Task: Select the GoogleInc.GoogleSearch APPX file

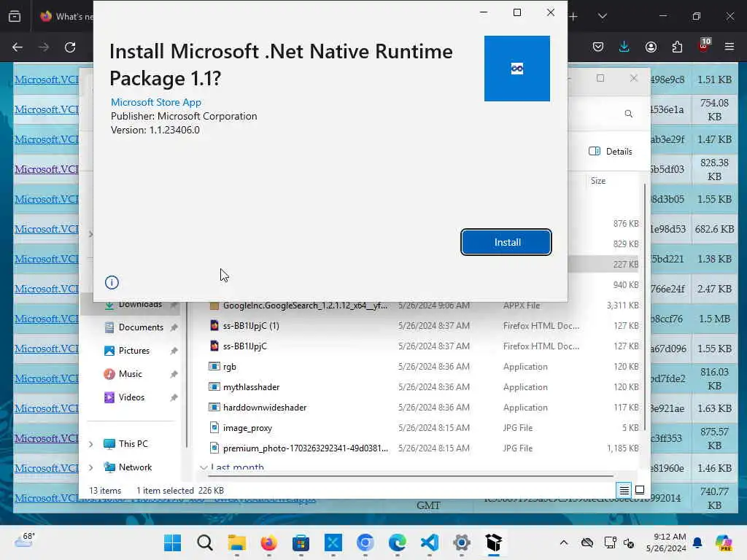Action: (423, 306)
